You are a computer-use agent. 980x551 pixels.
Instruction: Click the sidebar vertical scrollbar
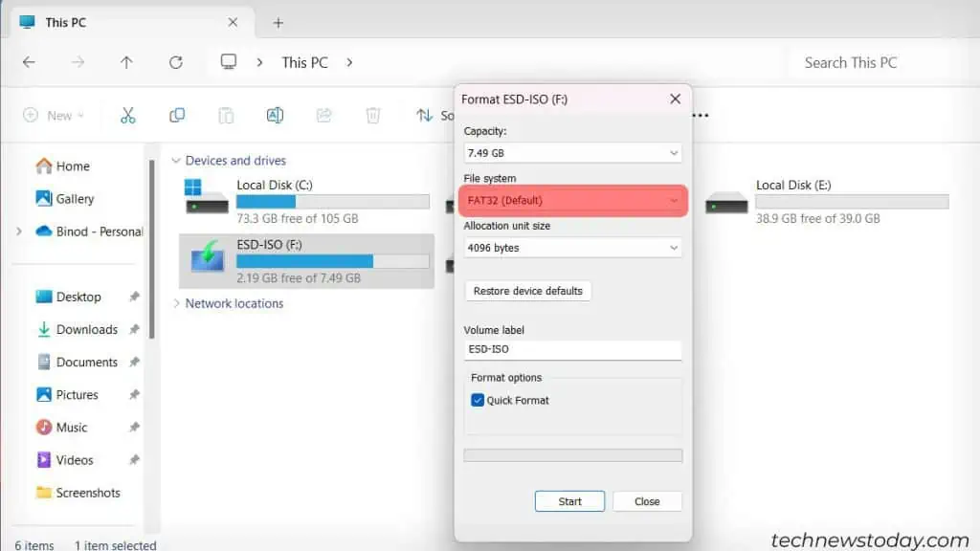coord(152,250)
